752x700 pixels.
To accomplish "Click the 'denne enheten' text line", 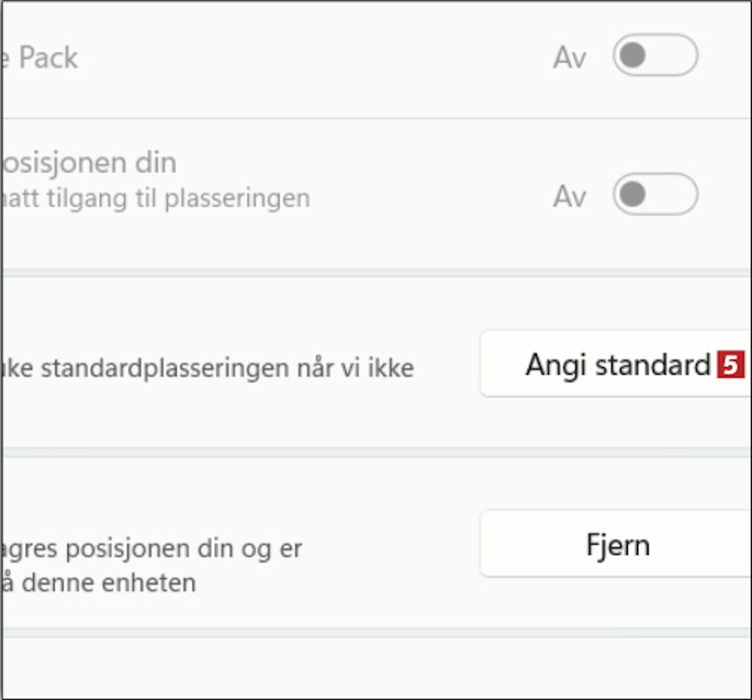I will 108,583.
